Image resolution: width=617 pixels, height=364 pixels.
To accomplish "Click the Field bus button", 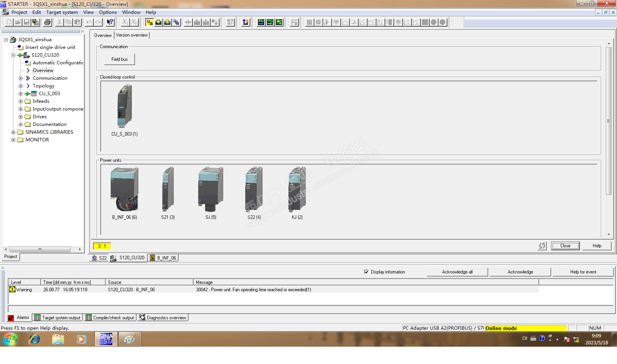I will pyautogui.click(x=120, y=59).
